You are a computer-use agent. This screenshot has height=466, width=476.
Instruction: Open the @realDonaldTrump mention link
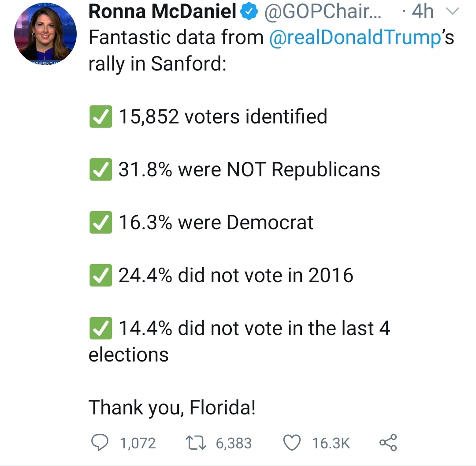tap(355, 38)
